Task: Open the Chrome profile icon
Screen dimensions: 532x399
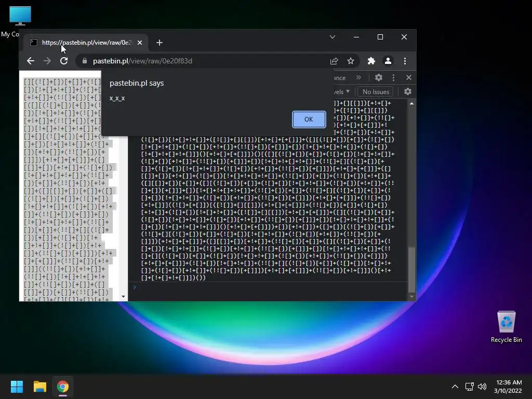Action: tap(388, 61)
